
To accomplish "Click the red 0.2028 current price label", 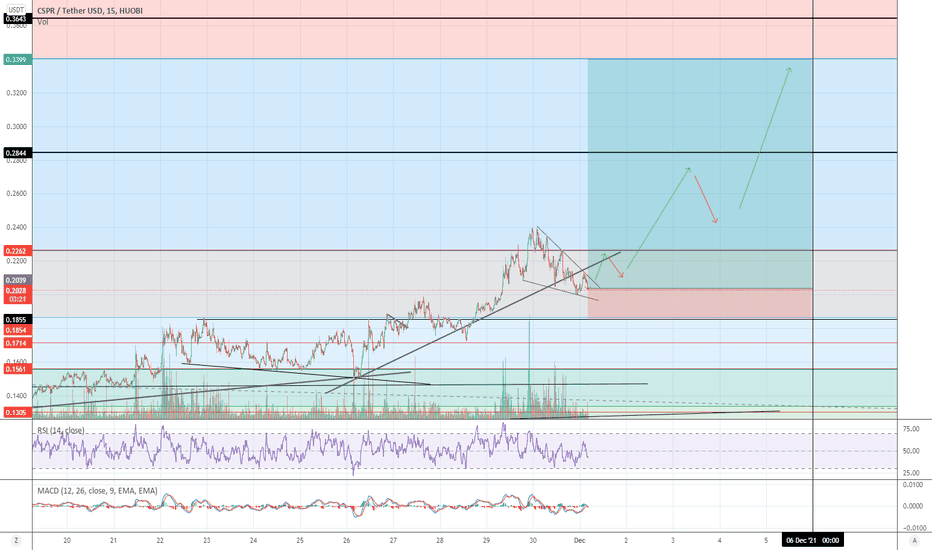I will point(16,290).
